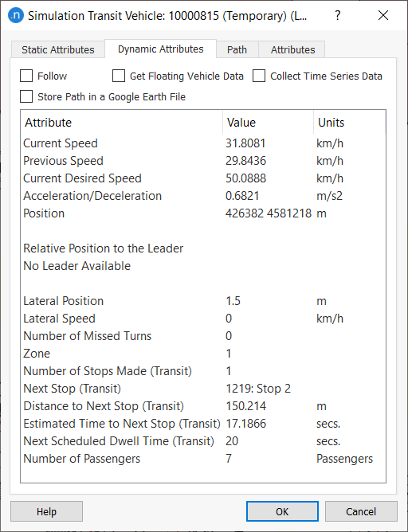
Task: Toggle Collect Time Series Data checkbox
Action: tap(259, 76)
